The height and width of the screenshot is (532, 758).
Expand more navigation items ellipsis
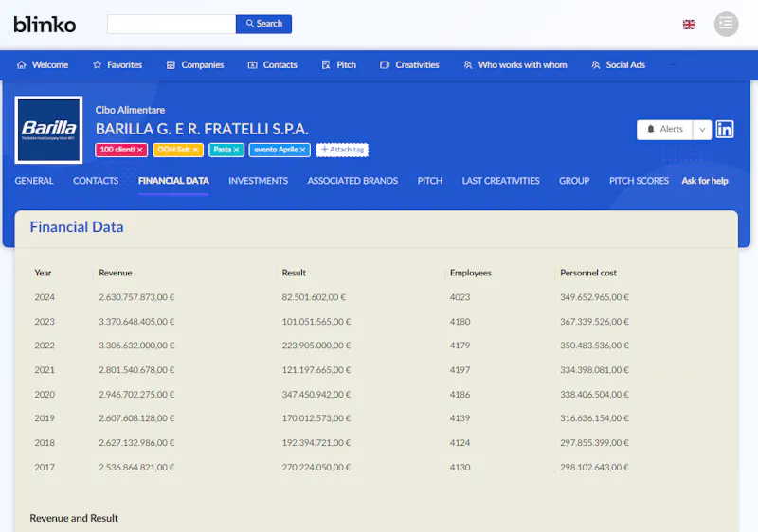pyautogui.click(x=674, y=64)
